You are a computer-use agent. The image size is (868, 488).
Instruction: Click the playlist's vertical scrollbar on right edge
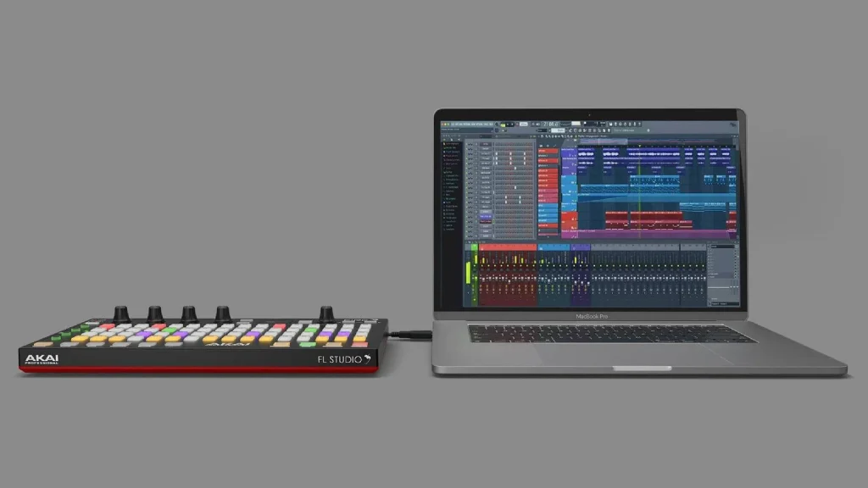[x=737, y=191]
